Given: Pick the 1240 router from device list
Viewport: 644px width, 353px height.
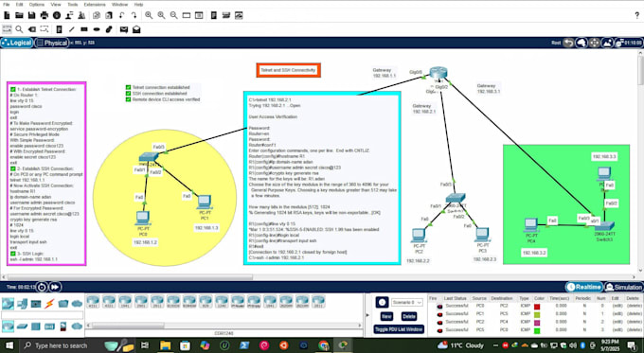Looking at the screenshot, I should pos(222,302).
